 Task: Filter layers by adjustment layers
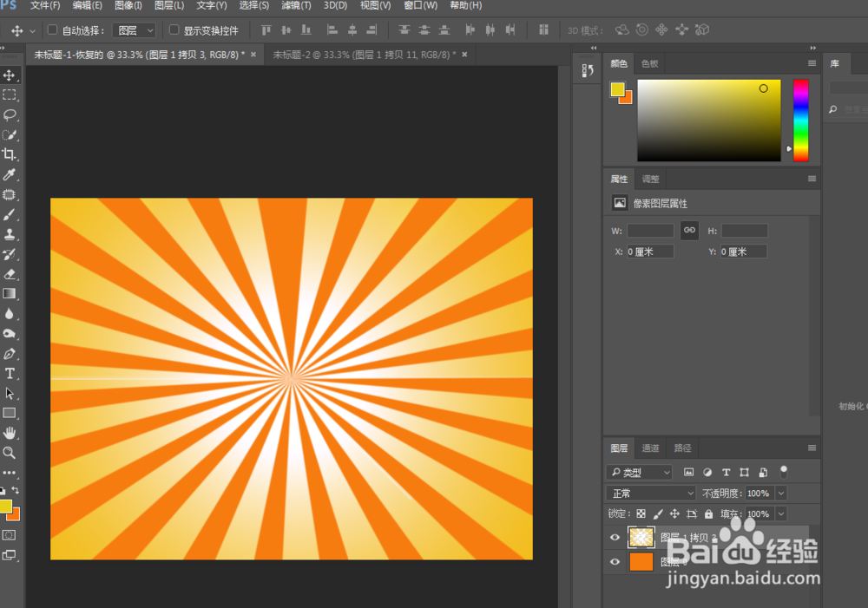[707, 472]
